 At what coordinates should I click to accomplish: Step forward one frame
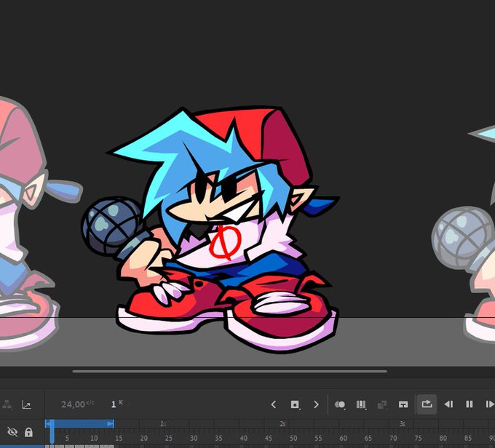click(x=490, y=404)
